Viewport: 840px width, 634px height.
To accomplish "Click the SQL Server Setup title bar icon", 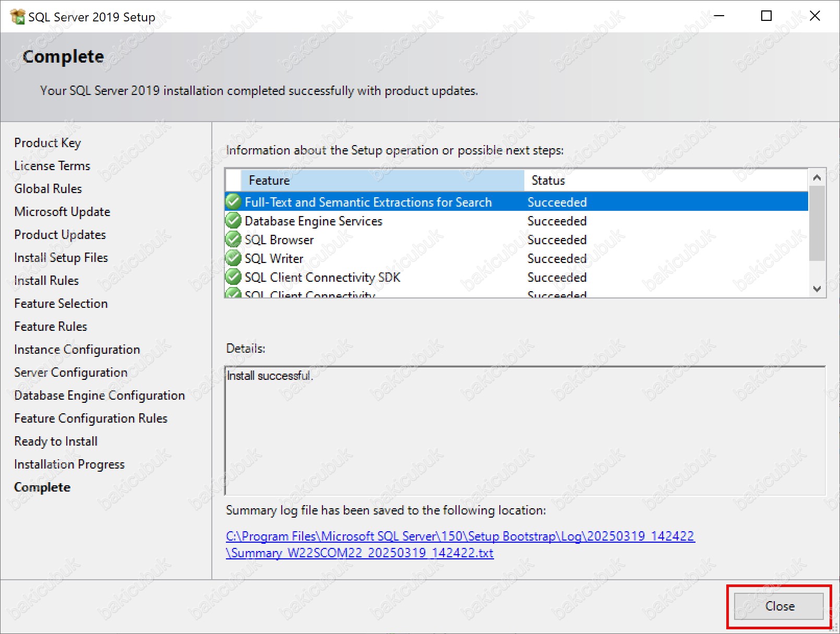I will 17,17.
